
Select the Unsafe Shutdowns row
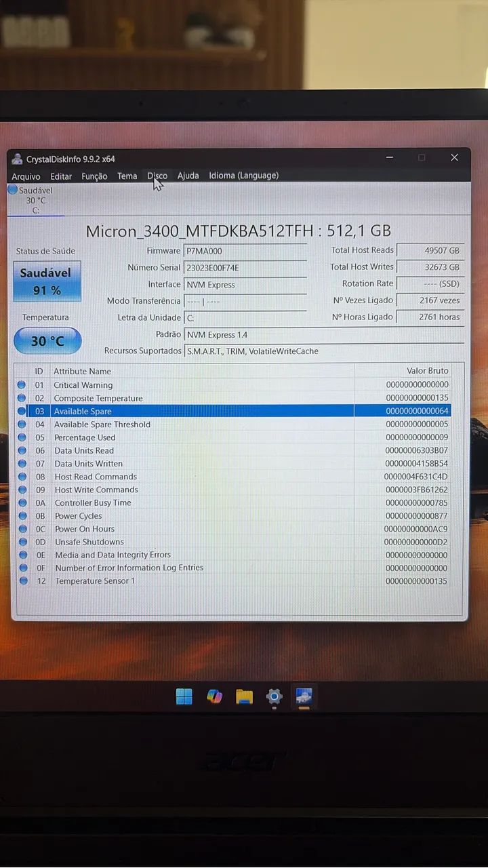point(233,542)
